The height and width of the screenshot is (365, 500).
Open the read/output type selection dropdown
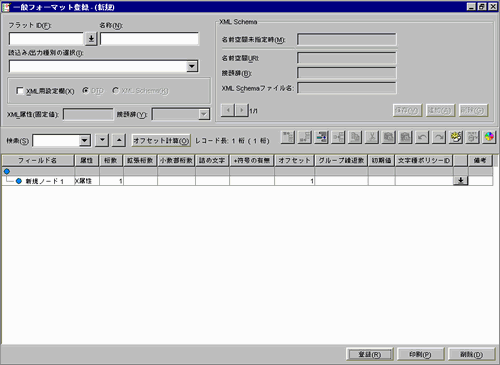[x=192, y=66]
